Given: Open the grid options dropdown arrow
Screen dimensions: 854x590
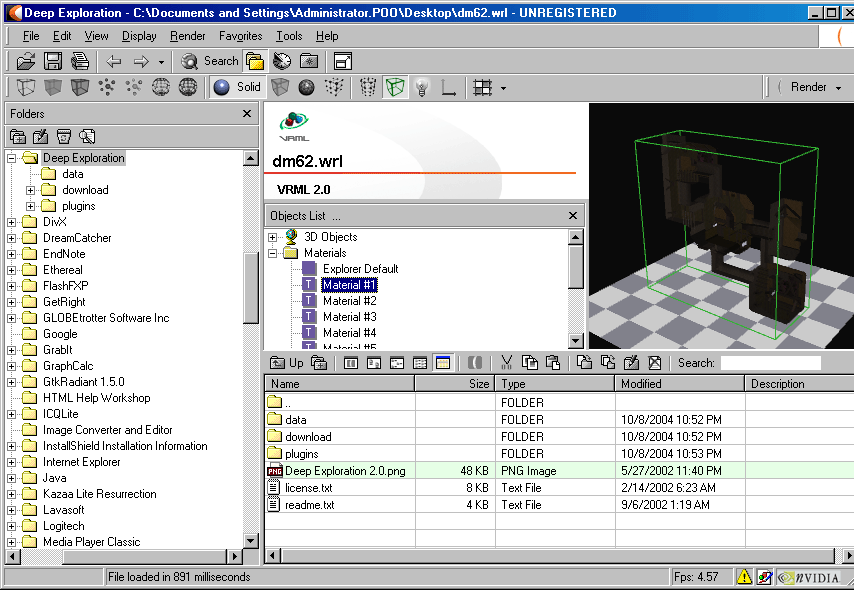Looking at the screenshot, I should [x=503, y=88].
